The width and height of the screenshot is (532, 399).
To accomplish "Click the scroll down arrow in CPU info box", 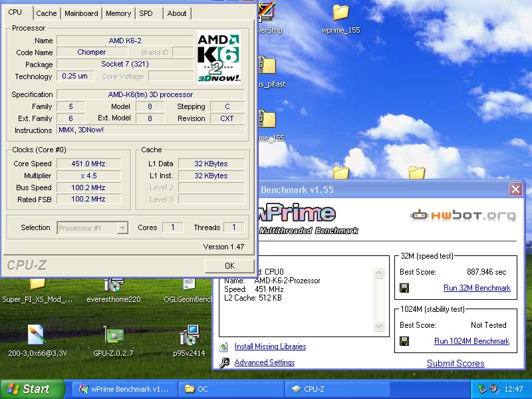I will [x=378, y=327].
